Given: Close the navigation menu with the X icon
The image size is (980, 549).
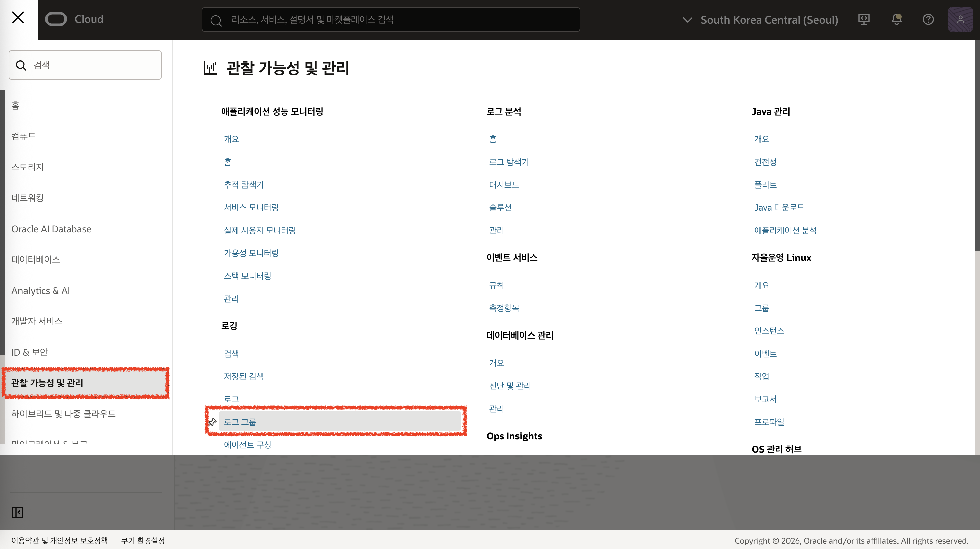Looking at the screenshot, I should click(x=18, y=17).
